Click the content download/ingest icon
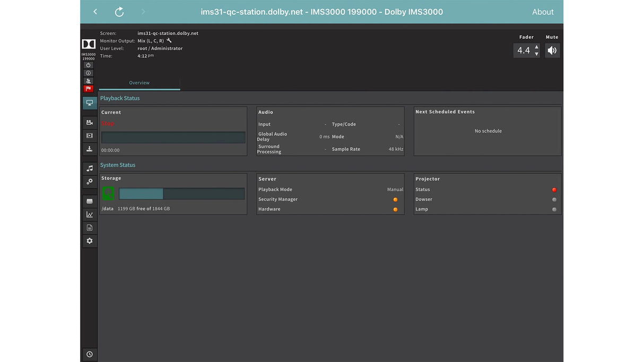644x362 pixels. click(89, 148)
